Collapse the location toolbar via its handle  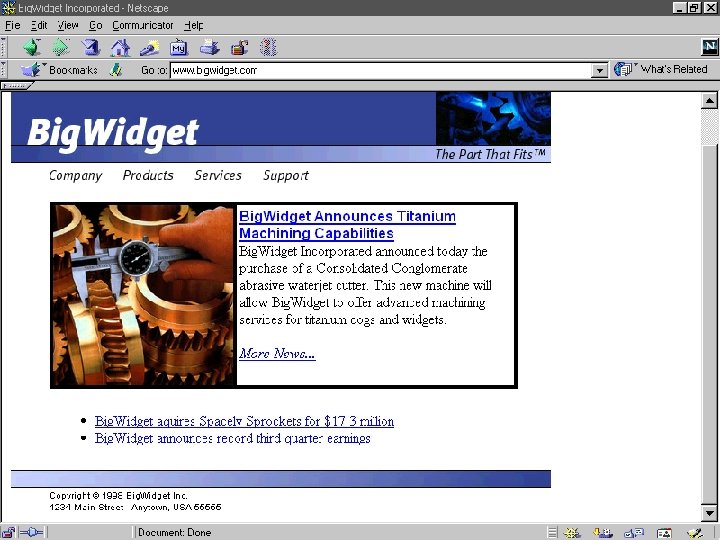[x=4, y=70]
